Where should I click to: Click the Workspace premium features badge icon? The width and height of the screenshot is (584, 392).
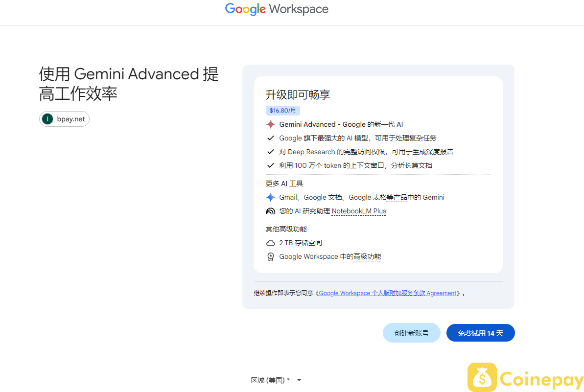[x=271, y=256]
